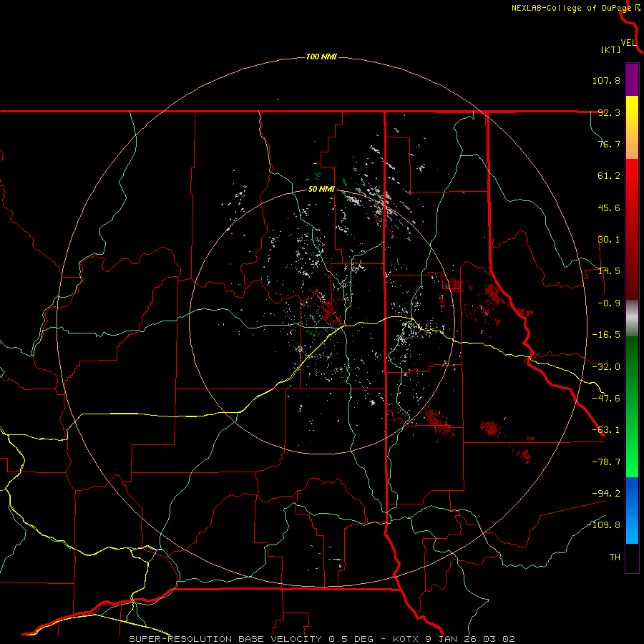Click the NEXLAB-College of DuPage label
This screenshot has width=644, height=644.
coord(576,8)
